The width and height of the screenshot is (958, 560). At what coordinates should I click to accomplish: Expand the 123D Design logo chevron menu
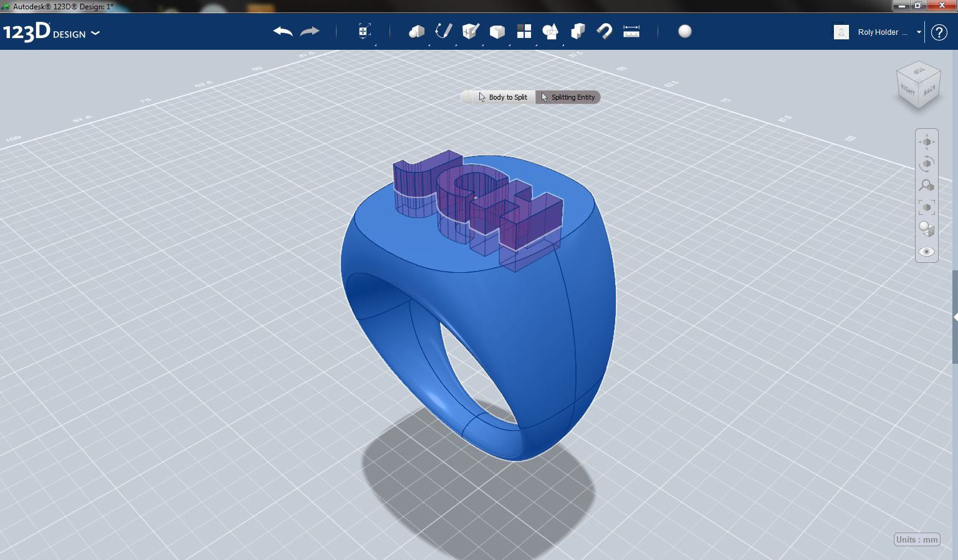click(95, 34)
